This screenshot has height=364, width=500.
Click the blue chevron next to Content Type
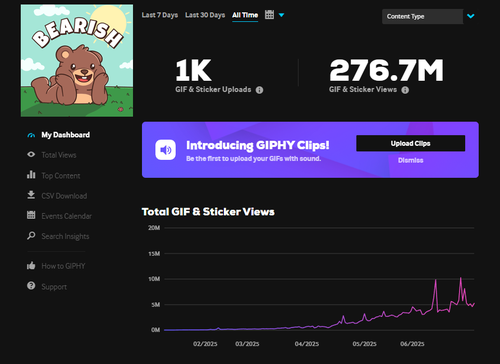coord(471,16)
